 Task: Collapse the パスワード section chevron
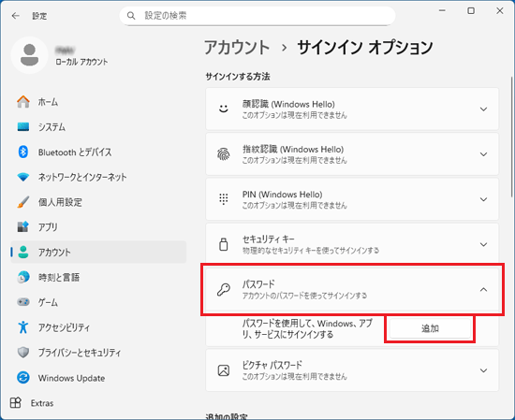(483, 289)
